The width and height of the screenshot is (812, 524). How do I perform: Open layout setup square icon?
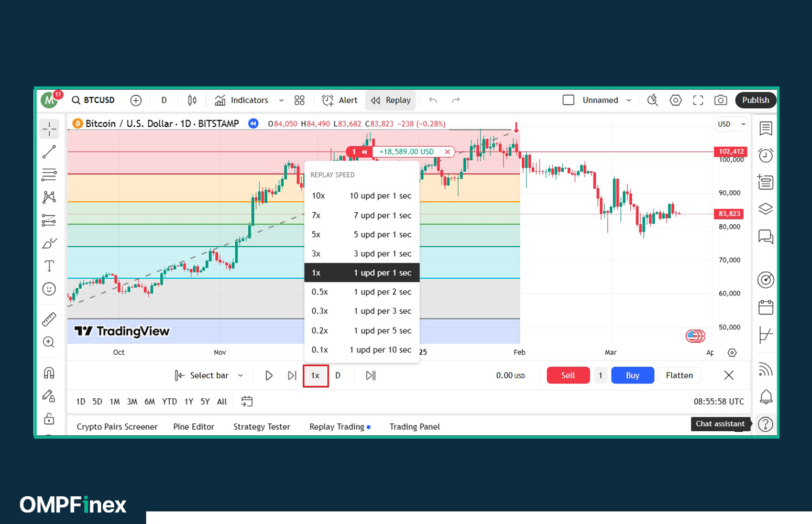(568, 100)
